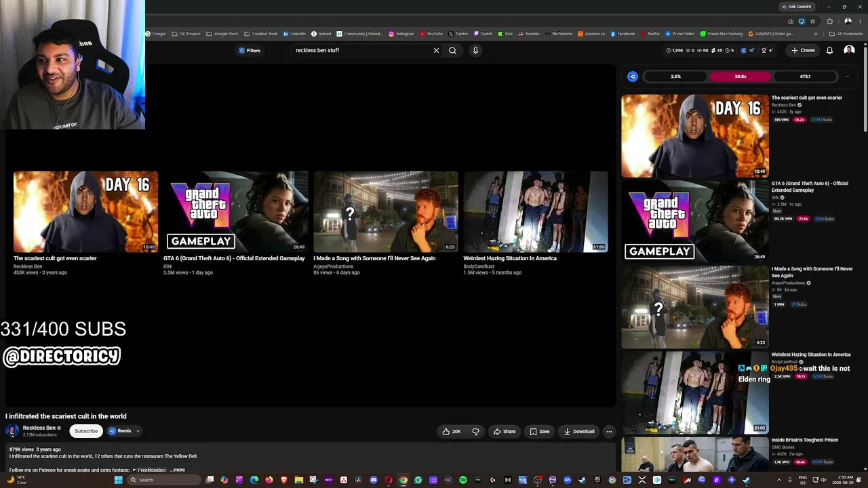The height and width of the screenshot is (488, 868).
Task: Select the 2.5% vidIQ stat pill
Action: (675, 77)
